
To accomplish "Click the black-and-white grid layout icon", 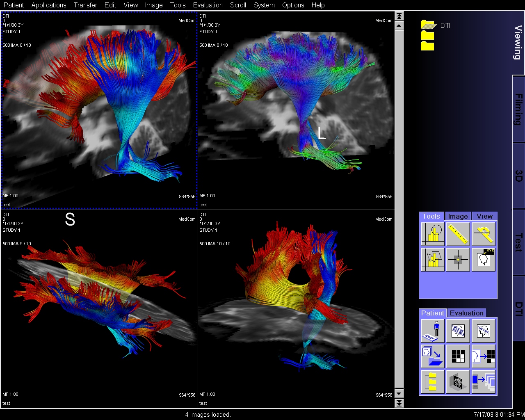I will coord(458,356).
